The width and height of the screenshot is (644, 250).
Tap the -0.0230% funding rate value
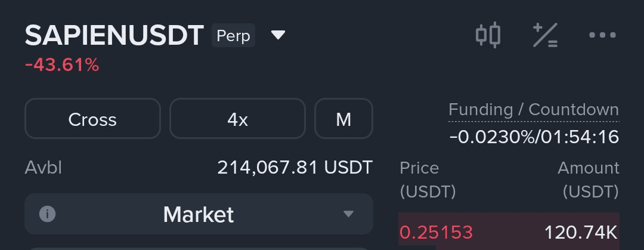pyautogui.click(x=492, y=137)
